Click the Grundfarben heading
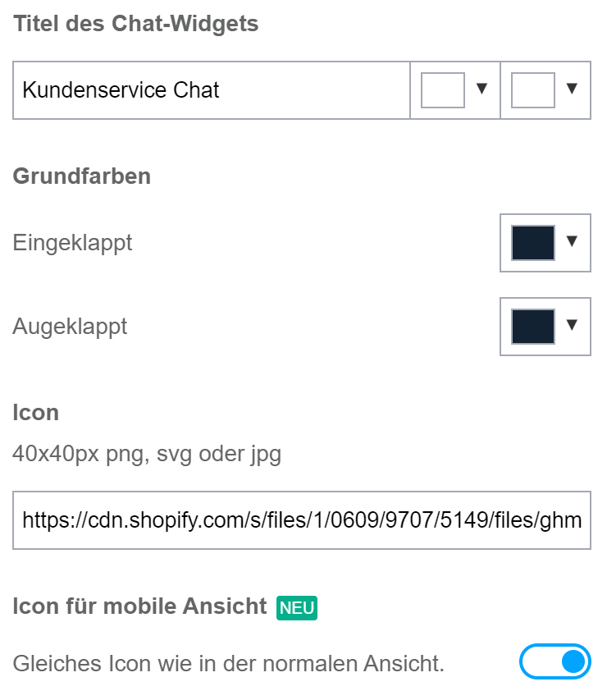The image size is (607, 700). point(82,176)
